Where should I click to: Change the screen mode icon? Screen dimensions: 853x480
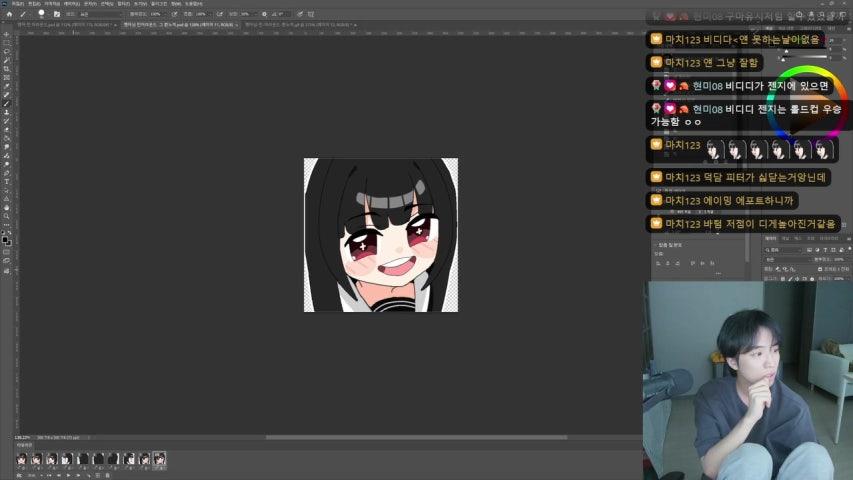click(x=7, y=261)
